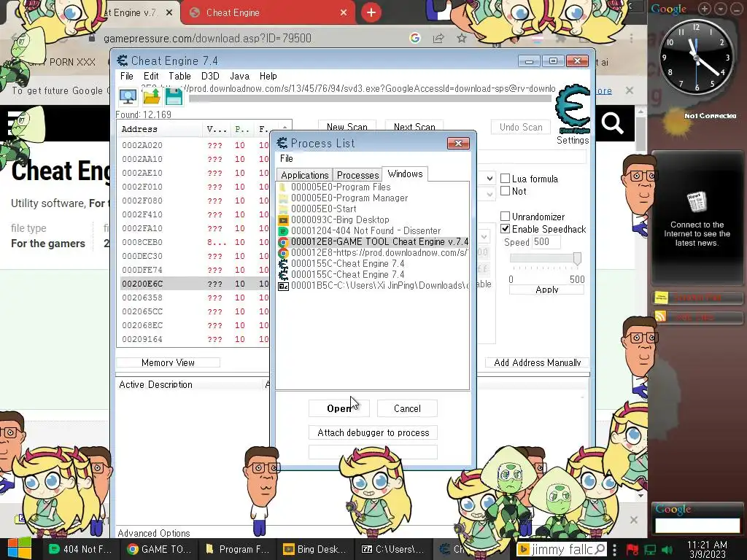747x560 pixels.
Task: Open the Edit menu
Action: pos(151,76)
